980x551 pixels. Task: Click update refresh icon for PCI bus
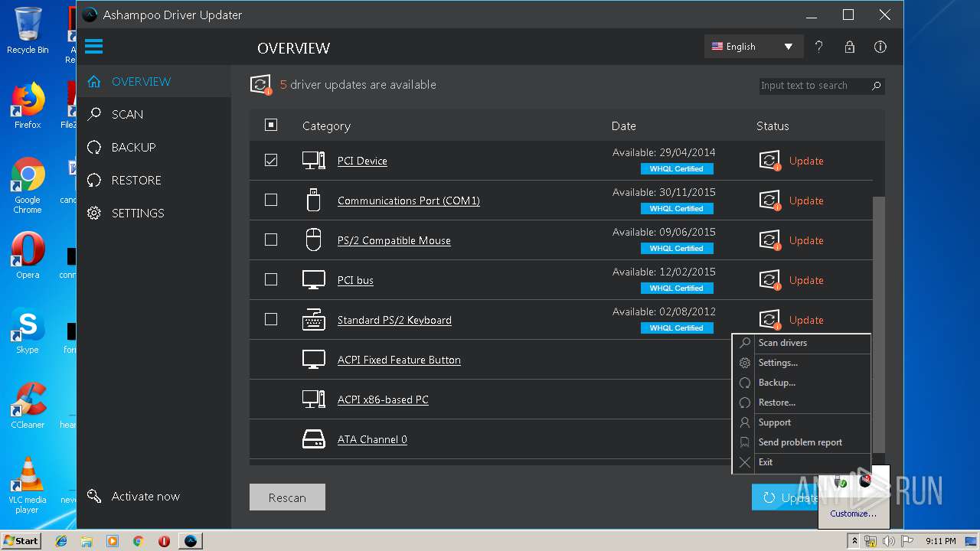click(769, 280)
